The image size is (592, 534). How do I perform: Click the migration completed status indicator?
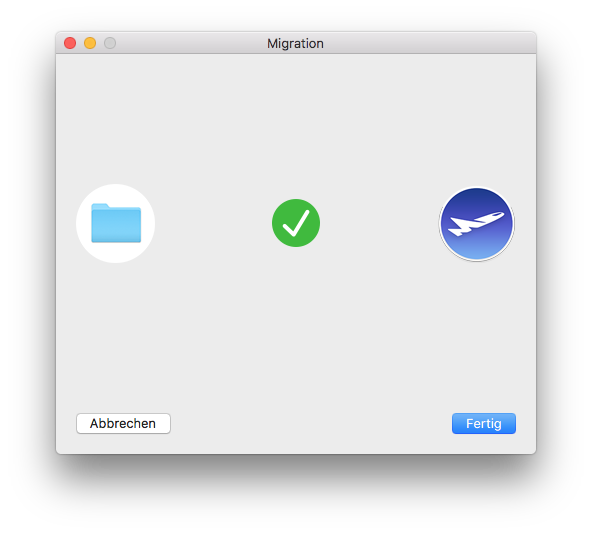click(296, 223)
